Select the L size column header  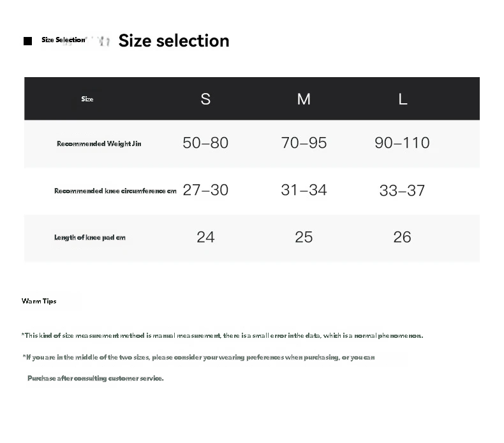coord(403,99)
